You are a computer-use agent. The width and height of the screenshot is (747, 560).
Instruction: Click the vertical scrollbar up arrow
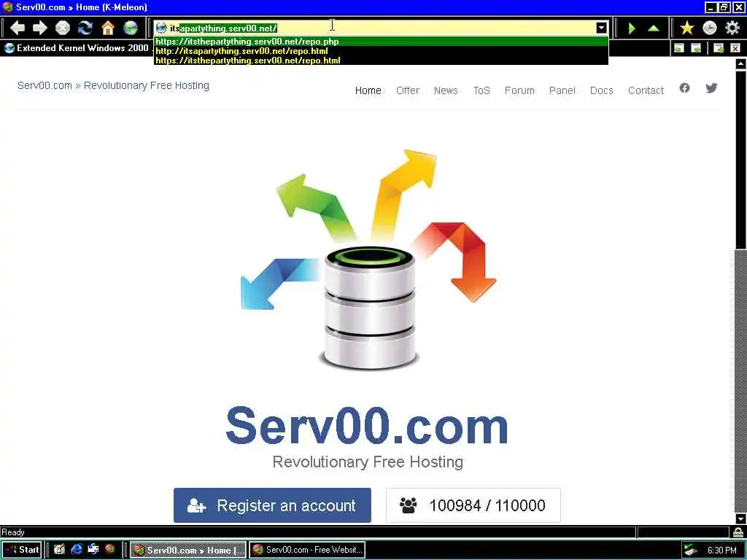tap(741, 64)
